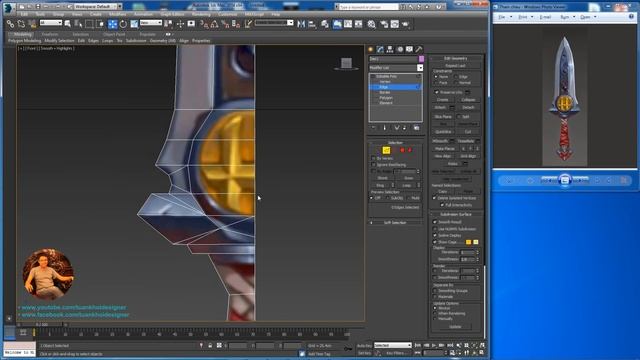Click the Detach button

[468, 108]
